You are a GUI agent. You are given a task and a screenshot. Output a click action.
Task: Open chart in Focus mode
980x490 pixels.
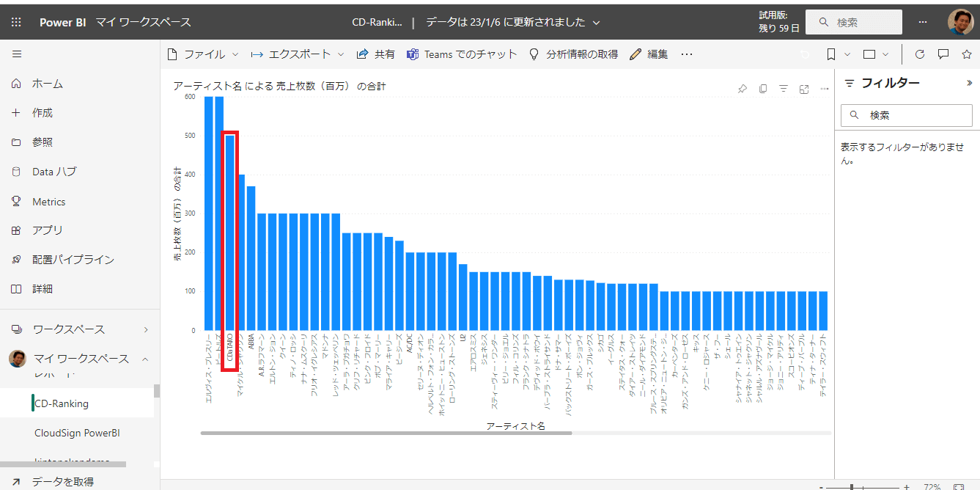[x=804, y=89]
